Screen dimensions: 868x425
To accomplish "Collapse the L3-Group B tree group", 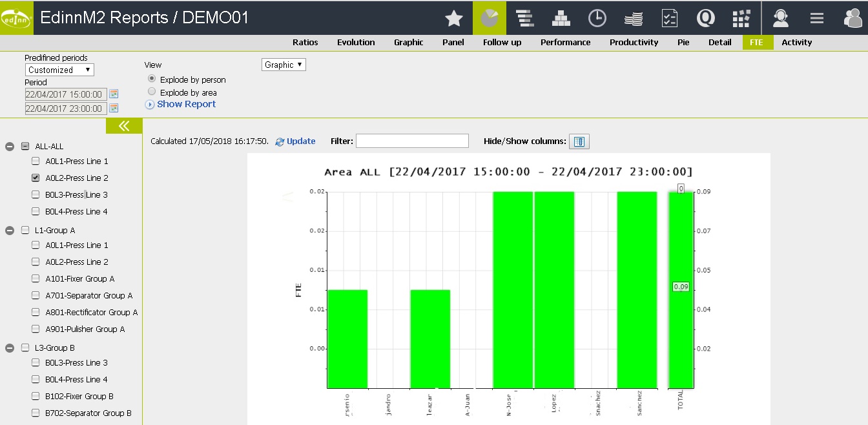I will point(10,348).
